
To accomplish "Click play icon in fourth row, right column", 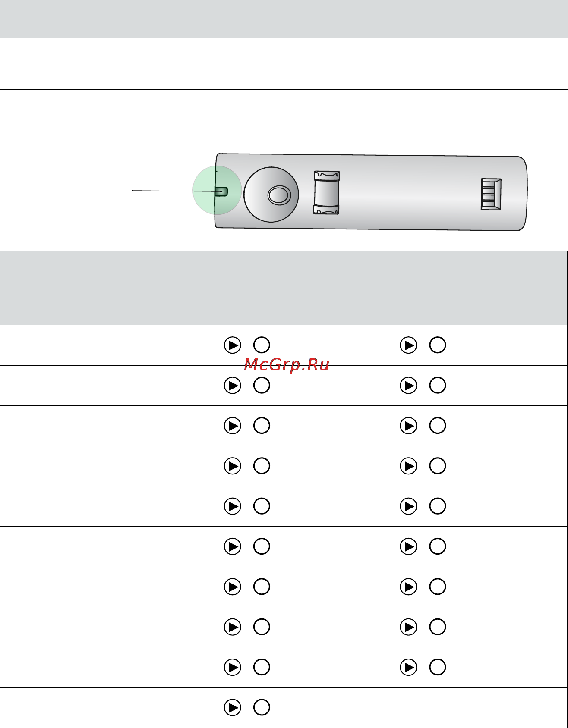I will click(x=409, y=466).
